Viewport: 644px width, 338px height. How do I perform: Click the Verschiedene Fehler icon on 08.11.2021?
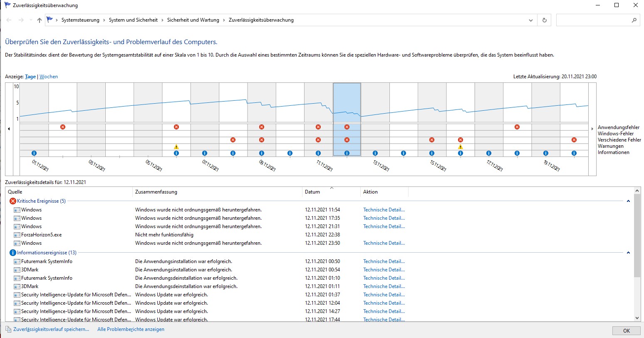(x=233, y=140)
